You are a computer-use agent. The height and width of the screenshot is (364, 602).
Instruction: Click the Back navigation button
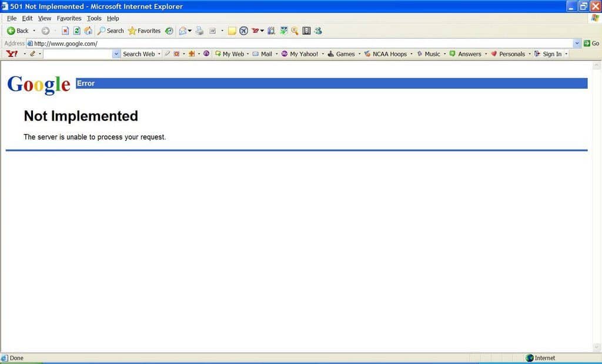coord(18,31)
